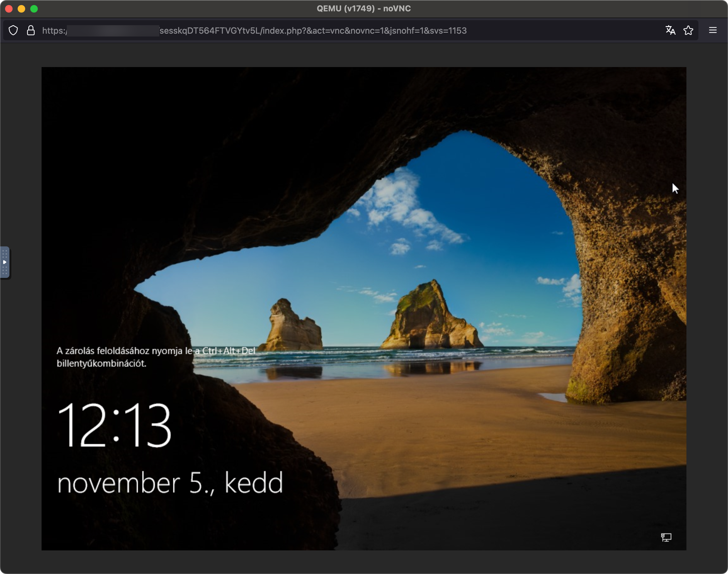Image resolution: width=728 pixels, height=574 pixels.
Task: Minimize window using yellow button
Action: [x=21, y=9]
